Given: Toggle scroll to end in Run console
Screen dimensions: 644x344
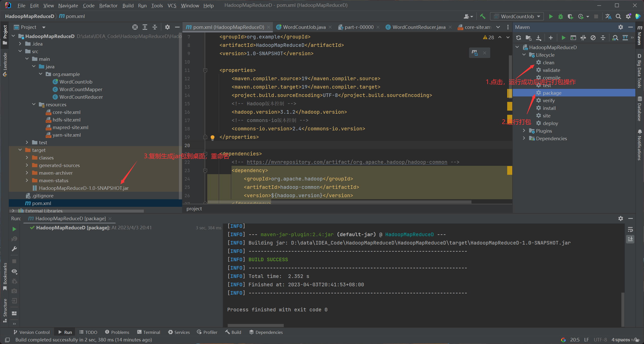Looking at the screenshot, I should pyautogui.click(x=630, y=239).
